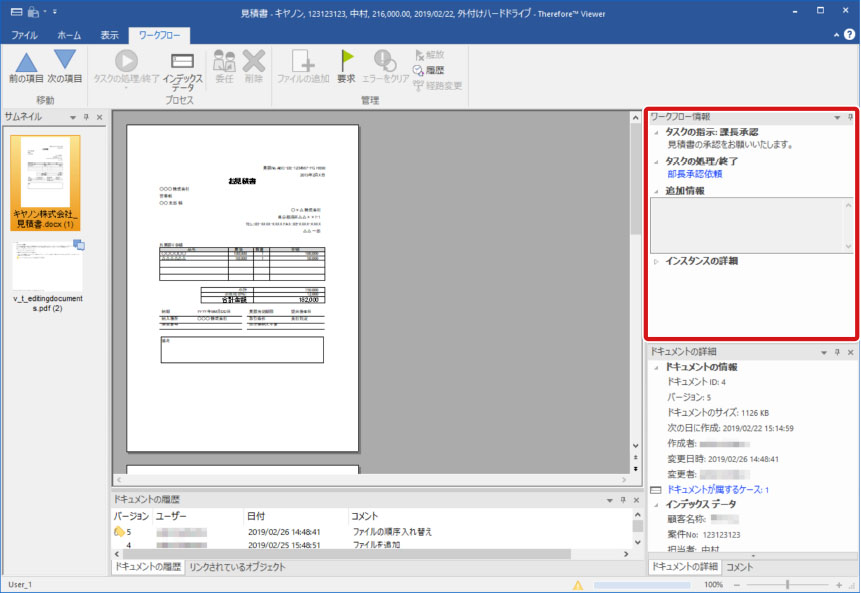Switch to リンクされているオブジェクト tab
This screenshot has width=861, height=593.
(237, 567)
